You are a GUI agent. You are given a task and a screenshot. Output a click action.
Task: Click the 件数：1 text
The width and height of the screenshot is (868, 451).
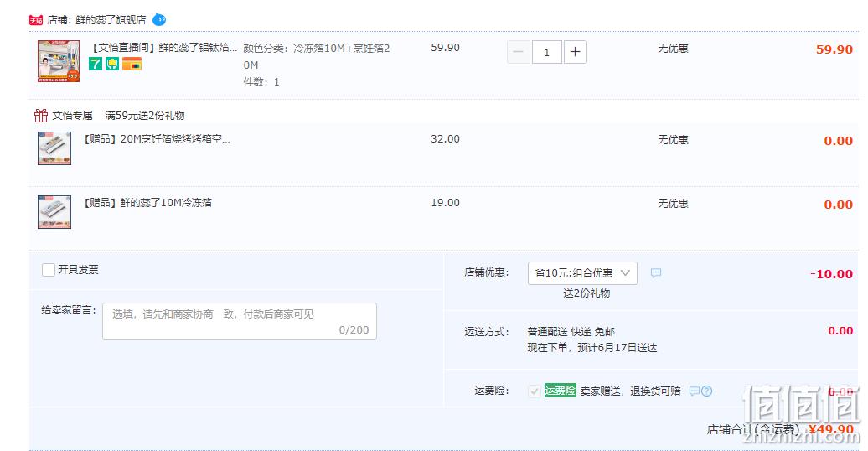tap(261, 82)
